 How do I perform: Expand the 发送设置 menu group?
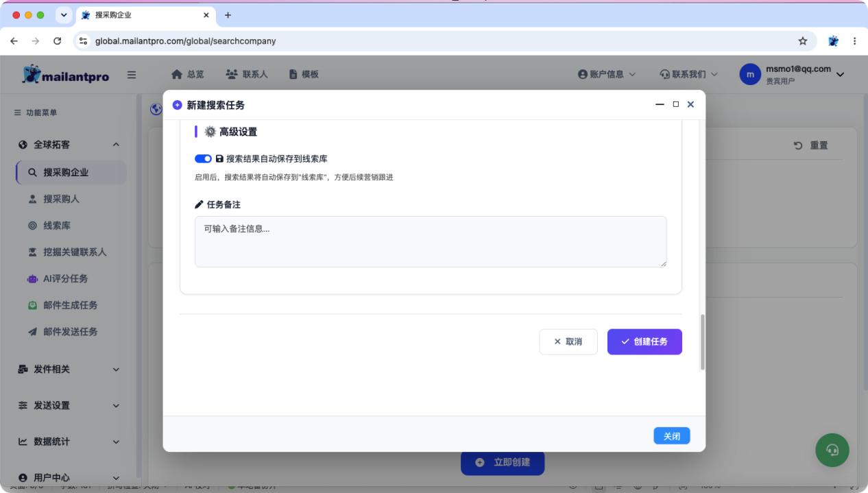(x=69, y=405)
